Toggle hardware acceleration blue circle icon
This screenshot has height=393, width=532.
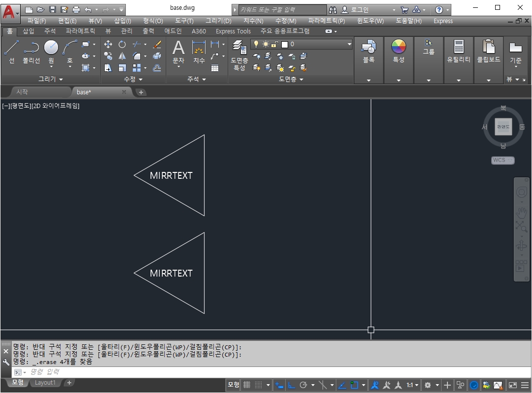tap(474, 385)
